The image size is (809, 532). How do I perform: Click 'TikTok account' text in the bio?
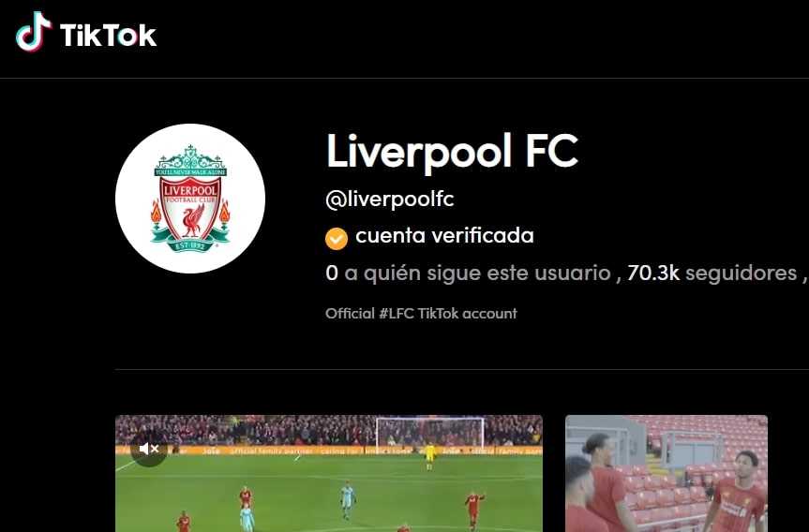pos(468,314)
